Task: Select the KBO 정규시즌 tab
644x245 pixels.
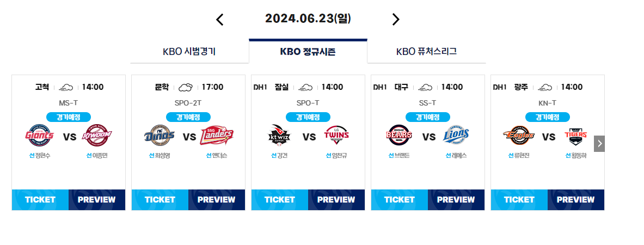Action: tap(308, 51)
